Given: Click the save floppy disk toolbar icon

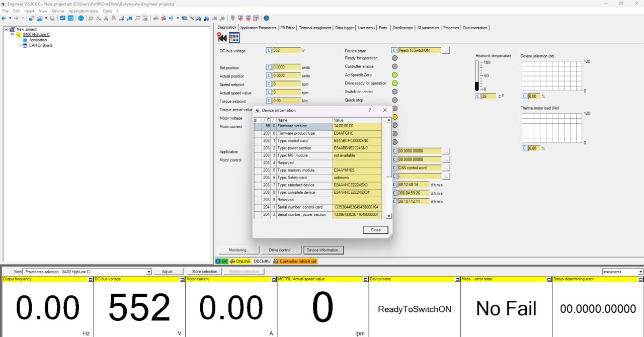Looking at the screenshot, I should [52, 19].
